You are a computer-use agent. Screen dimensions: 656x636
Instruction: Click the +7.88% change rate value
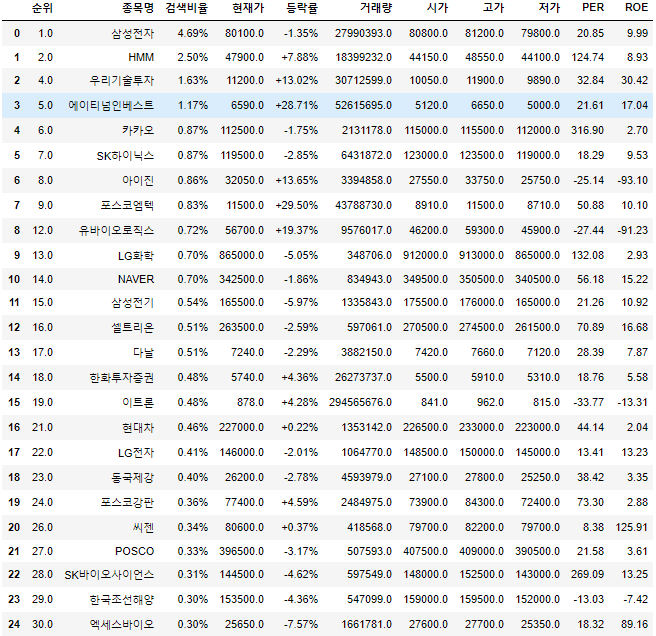click(x=300, y=57)
